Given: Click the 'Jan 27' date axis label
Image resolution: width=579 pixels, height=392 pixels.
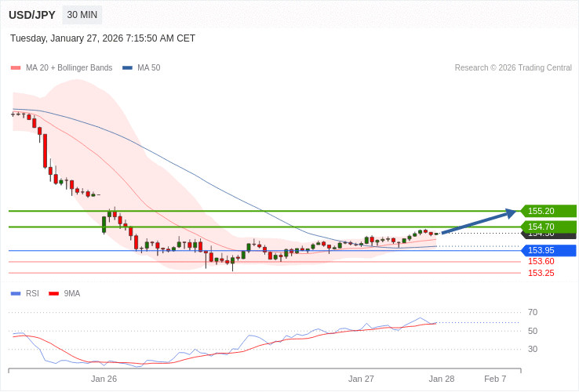Looking at the screenshot, I should click(x=361, y=379).
